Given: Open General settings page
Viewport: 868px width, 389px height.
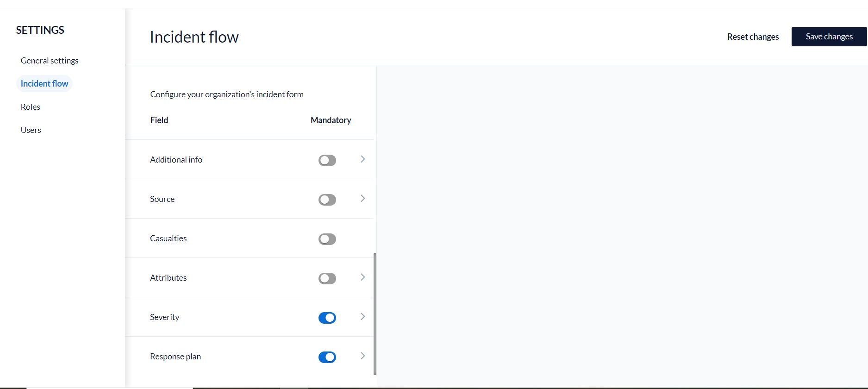Looking at the screenshot, I should coord(50,61).
